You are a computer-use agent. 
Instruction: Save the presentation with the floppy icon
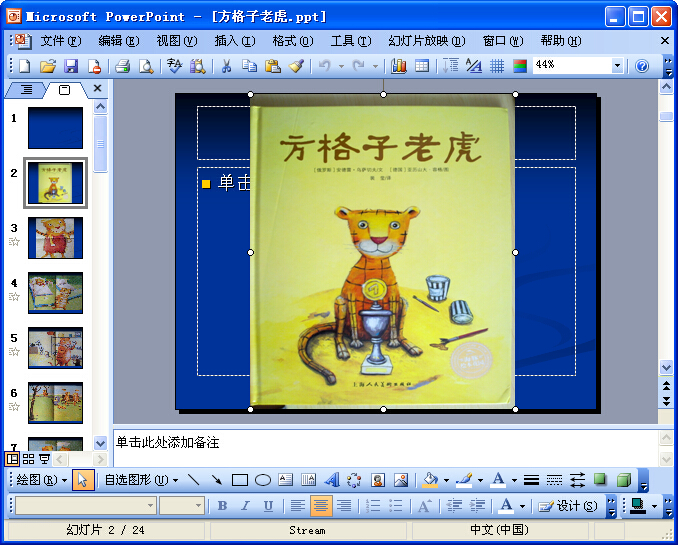(71, 66)
